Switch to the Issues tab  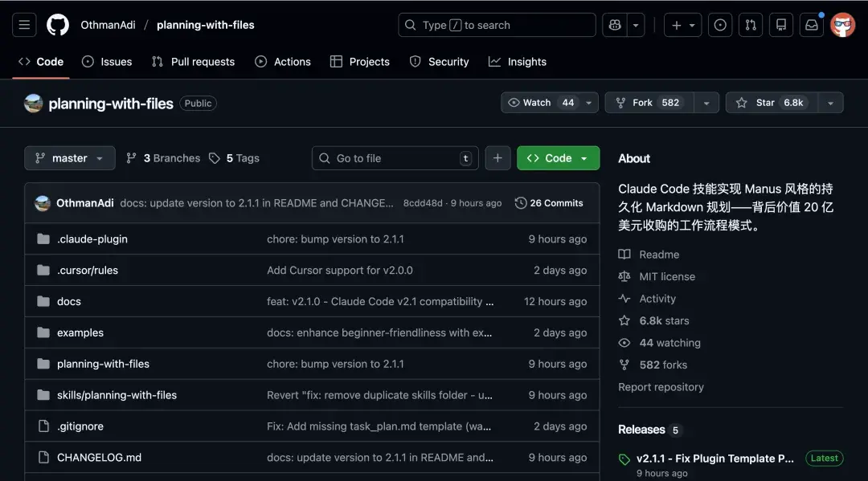click(x=107, y=62)
